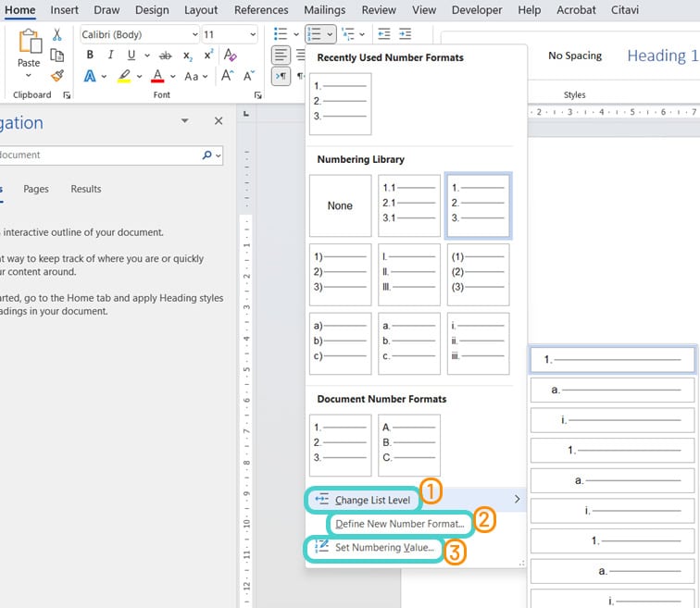Click the Multilevel List icon
700x608 pixels.
348,34
